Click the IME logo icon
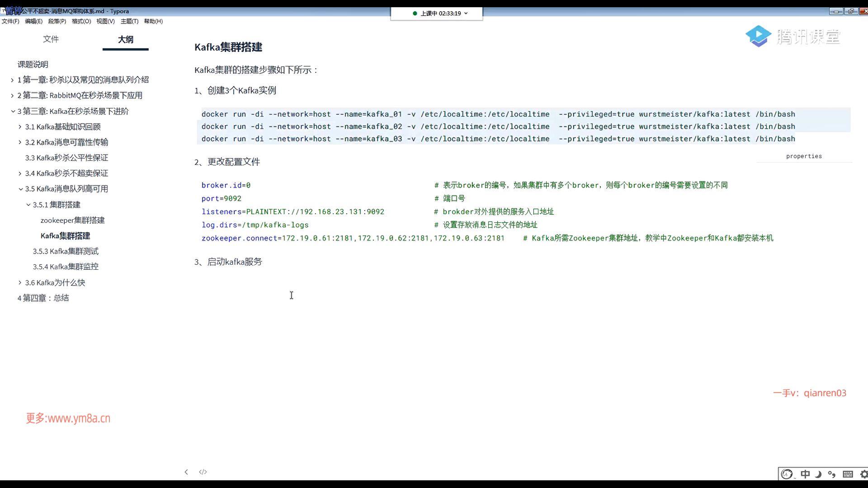Screen dimensions: 868x488 tap(787, 474)
